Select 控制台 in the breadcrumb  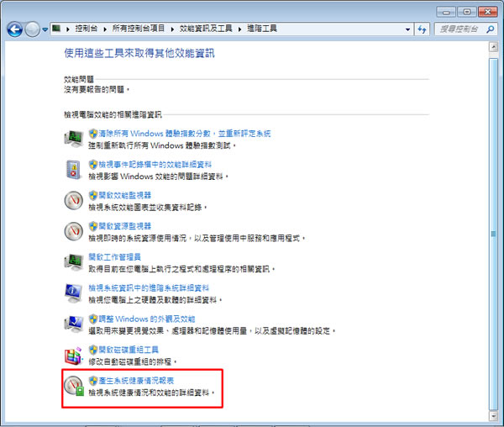tap(87, 29)
